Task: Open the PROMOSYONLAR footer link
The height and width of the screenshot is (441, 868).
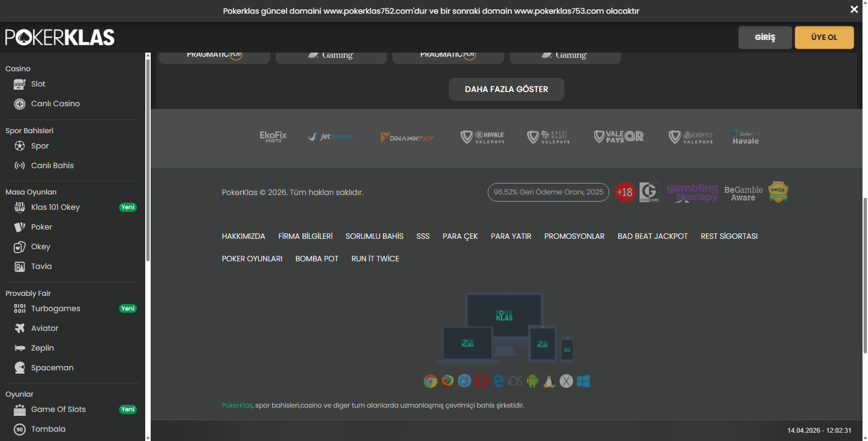Action: pos(574,236)
